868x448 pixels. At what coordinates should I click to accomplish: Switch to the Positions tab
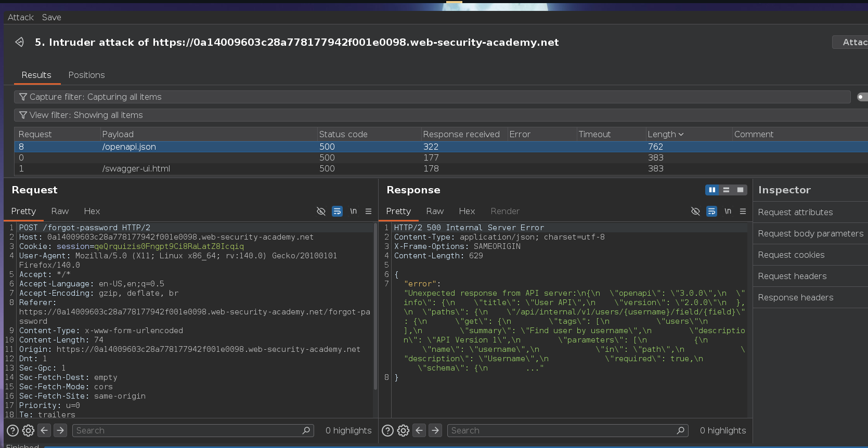tap(86, 75)
